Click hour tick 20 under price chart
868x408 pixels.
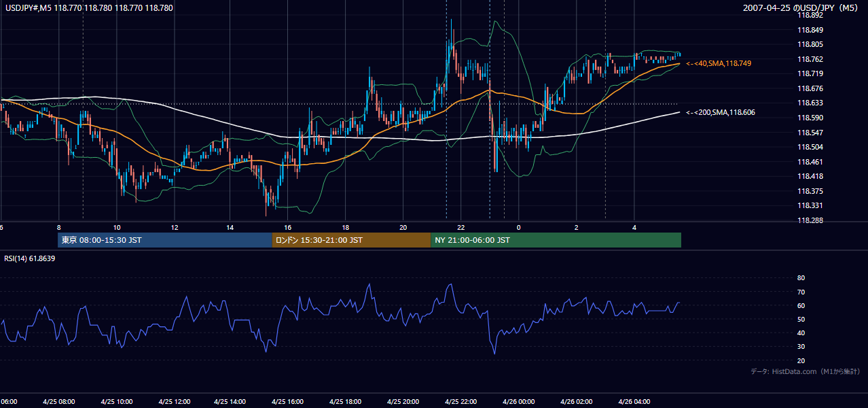403,227
